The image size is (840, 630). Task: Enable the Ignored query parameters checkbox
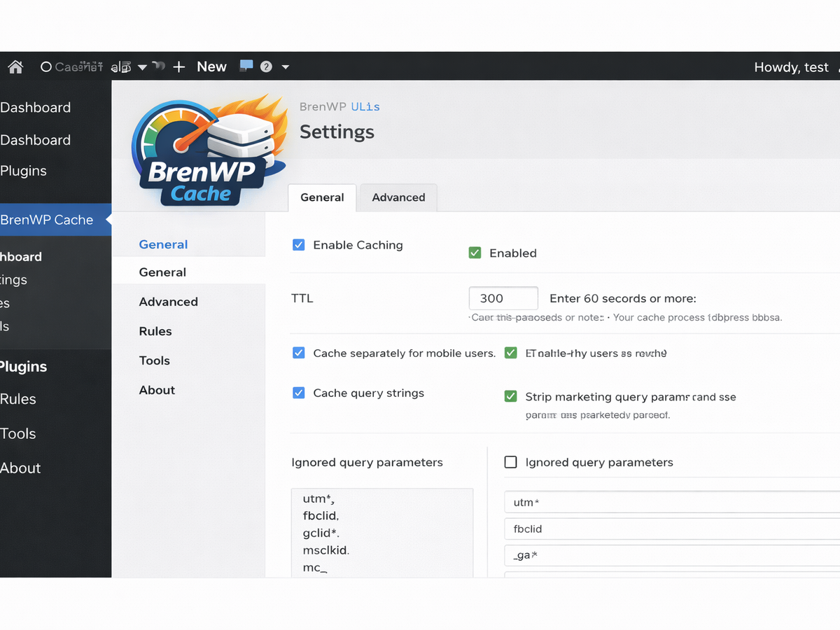510,462
